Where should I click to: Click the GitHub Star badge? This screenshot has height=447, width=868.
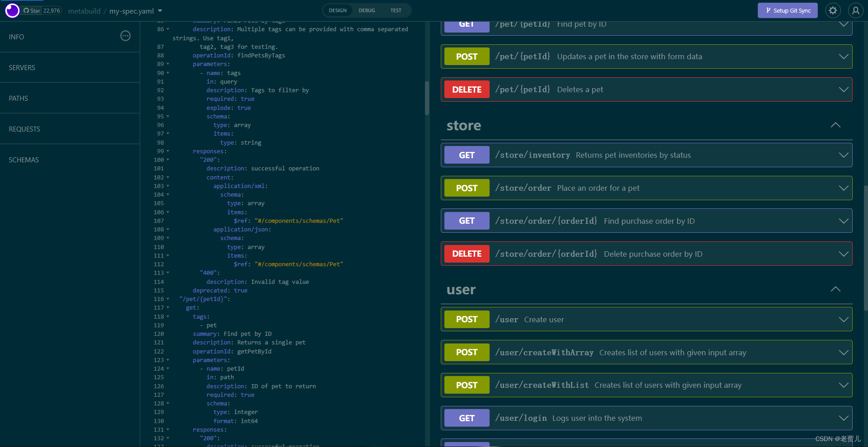(42, 10)
